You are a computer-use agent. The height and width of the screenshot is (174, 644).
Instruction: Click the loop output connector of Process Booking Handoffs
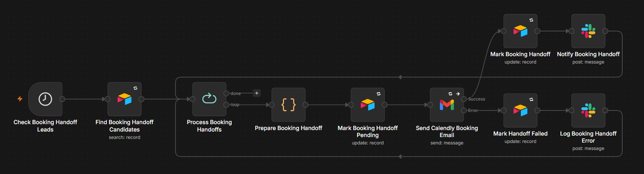pyautogui.click(x=226, y=105)
